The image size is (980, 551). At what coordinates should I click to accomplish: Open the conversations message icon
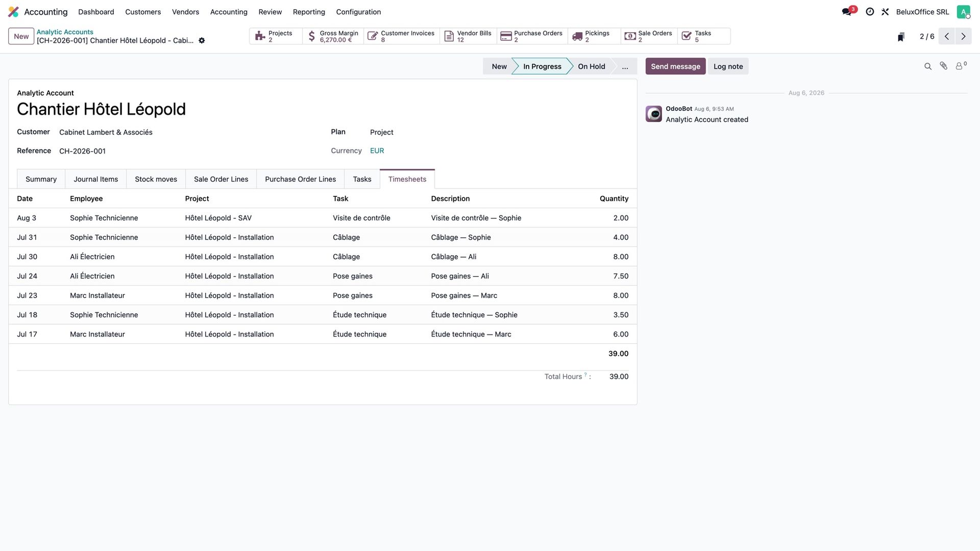847,12
